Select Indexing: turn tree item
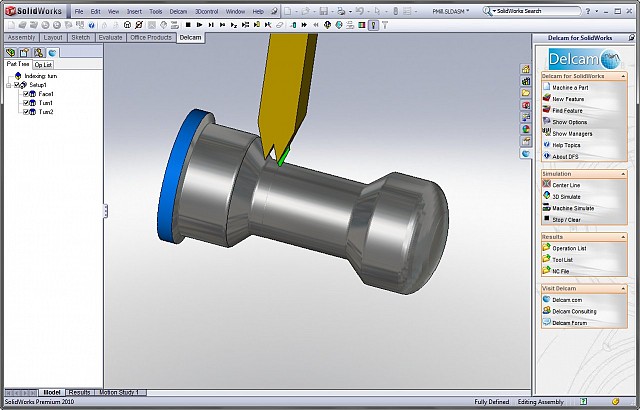 click(x=41, y=76)
